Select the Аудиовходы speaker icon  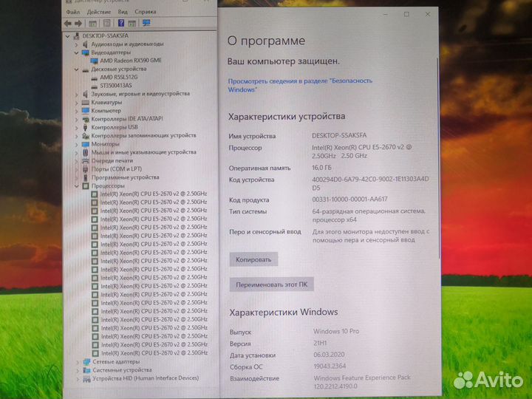85,44
